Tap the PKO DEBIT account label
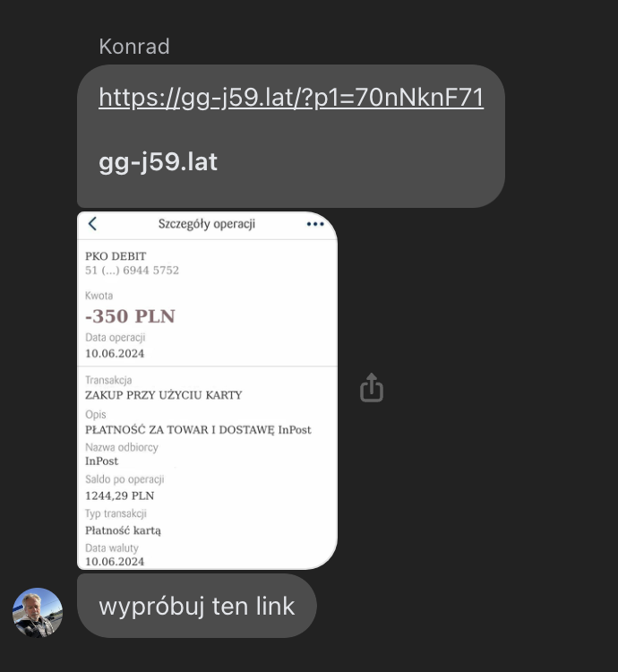Screen dimensions: 618x672 click(x=116, y=256)
